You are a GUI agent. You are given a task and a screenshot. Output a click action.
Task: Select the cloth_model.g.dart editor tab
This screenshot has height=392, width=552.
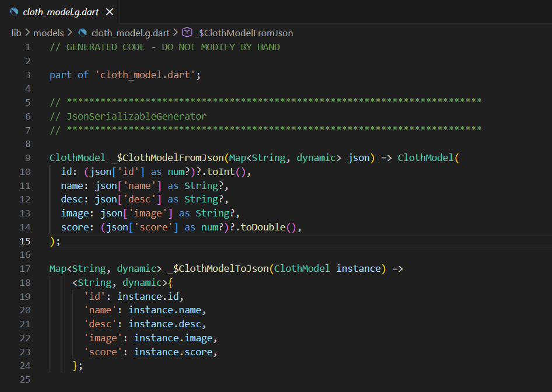pyautogui.click(x=60, y=12)
